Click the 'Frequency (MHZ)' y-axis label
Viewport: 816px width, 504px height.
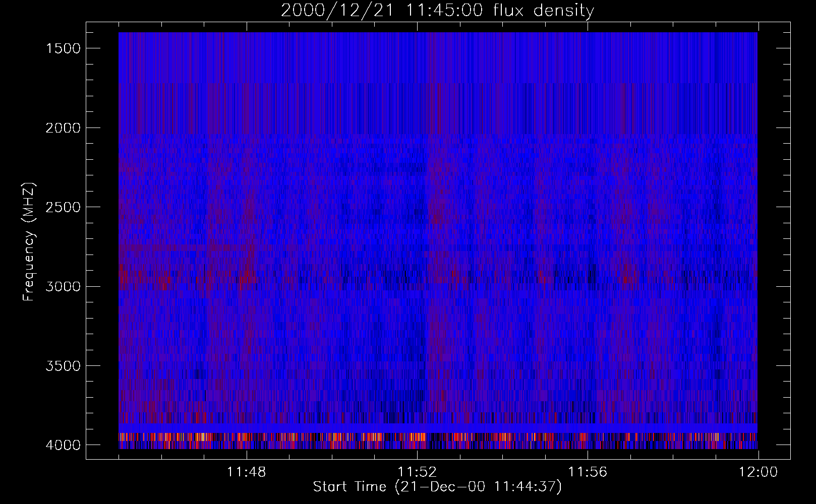coord(29,241)
